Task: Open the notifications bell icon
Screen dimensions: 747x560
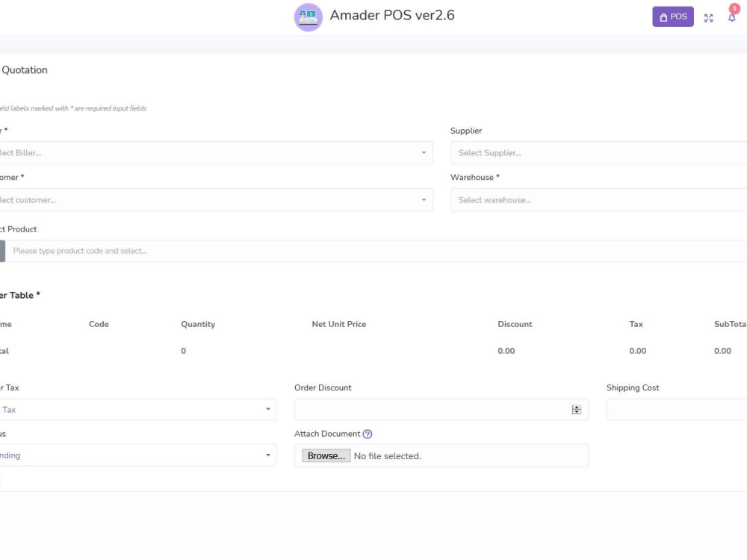Action: (x=732, y=18)
